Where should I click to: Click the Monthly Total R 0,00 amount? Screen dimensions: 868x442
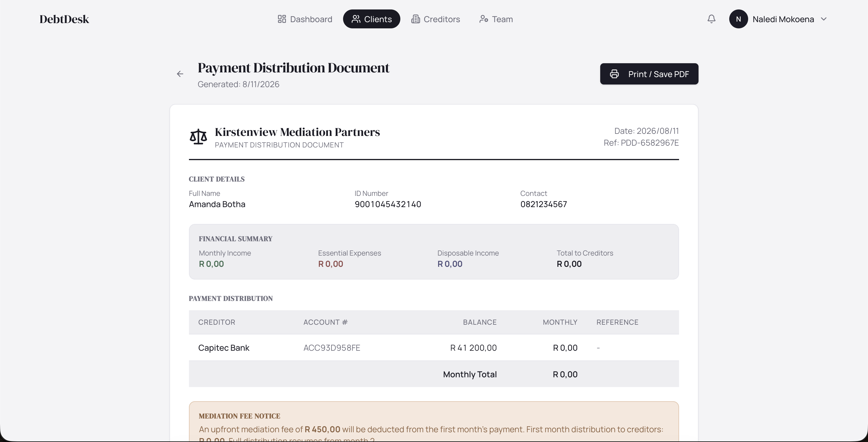[565, 374]
